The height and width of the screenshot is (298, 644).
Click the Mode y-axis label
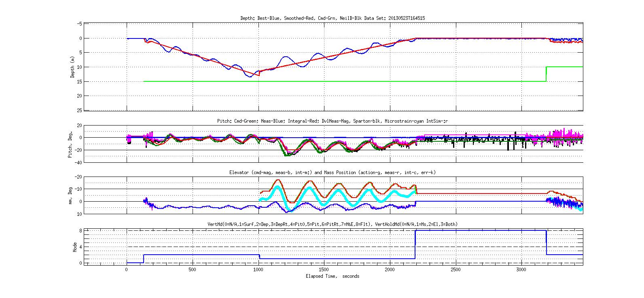74,247
